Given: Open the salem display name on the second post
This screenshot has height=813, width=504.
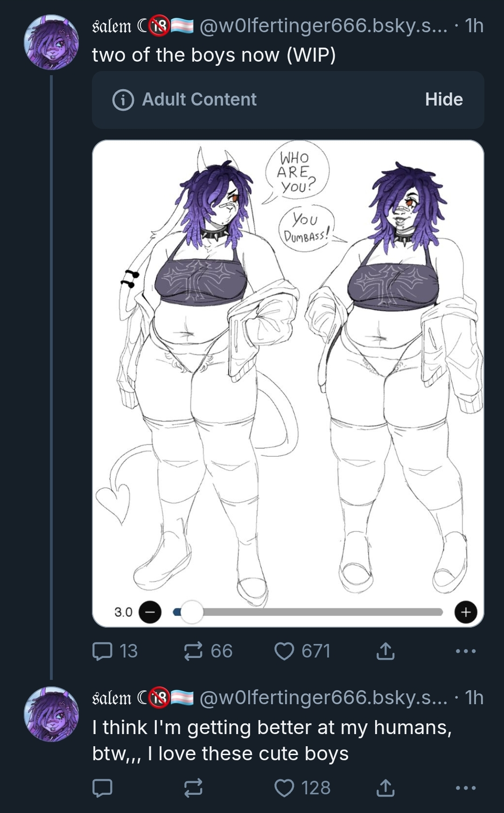Looking at the screenshot, I should (x=112, y=698).
